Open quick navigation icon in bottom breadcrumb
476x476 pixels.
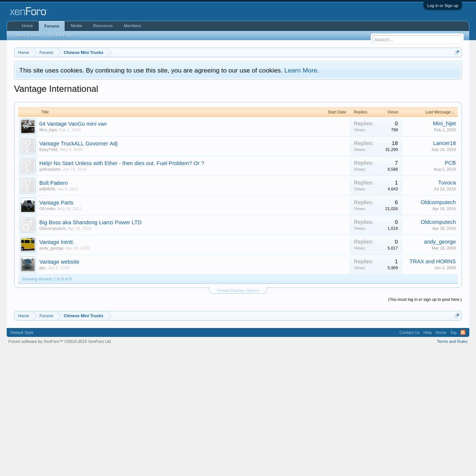pos(457,316)
